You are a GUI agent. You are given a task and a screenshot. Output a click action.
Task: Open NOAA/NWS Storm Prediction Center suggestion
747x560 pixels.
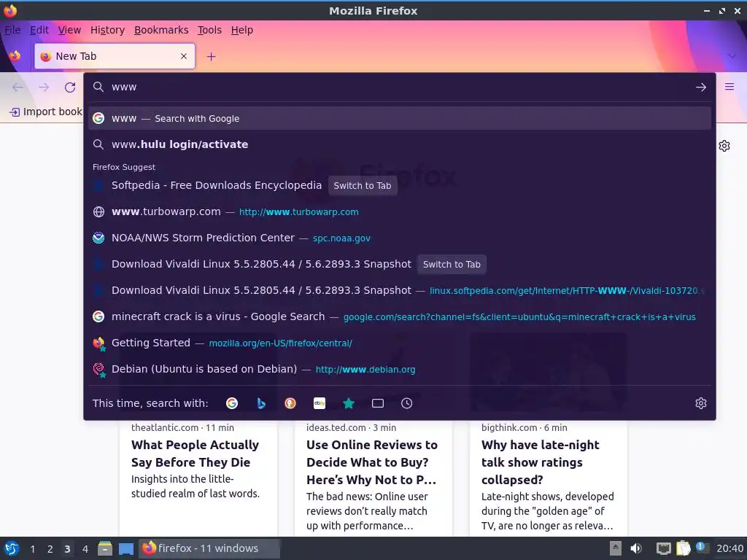(400, 238)
